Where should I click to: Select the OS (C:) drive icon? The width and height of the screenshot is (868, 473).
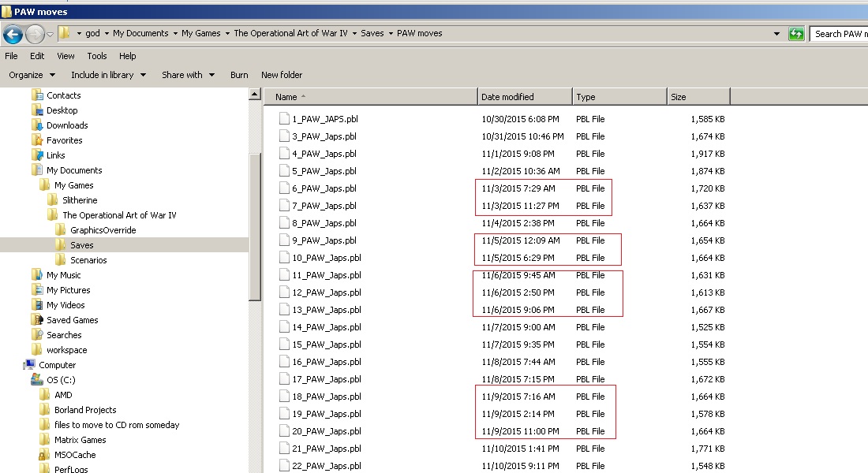[x=37, y=379]
